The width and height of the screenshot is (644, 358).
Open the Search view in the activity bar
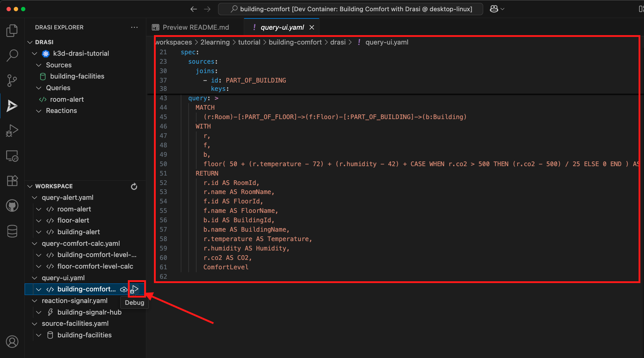[x=12, y=55]
